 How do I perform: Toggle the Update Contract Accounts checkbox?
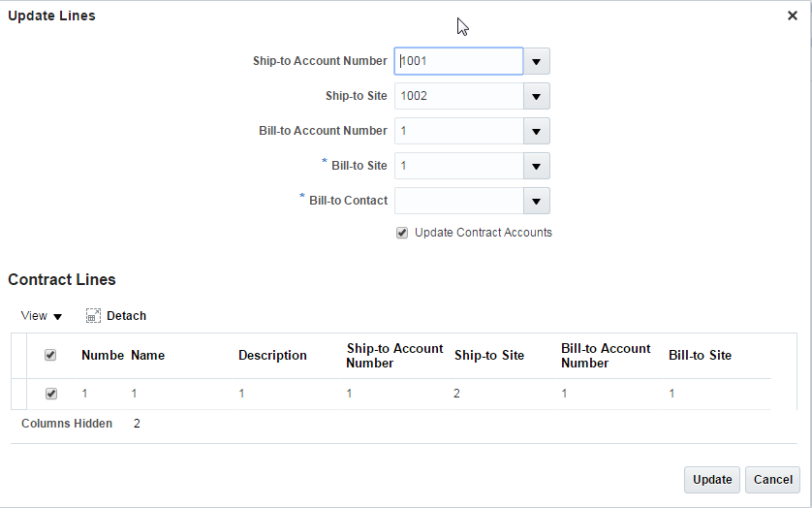[402, 233]
